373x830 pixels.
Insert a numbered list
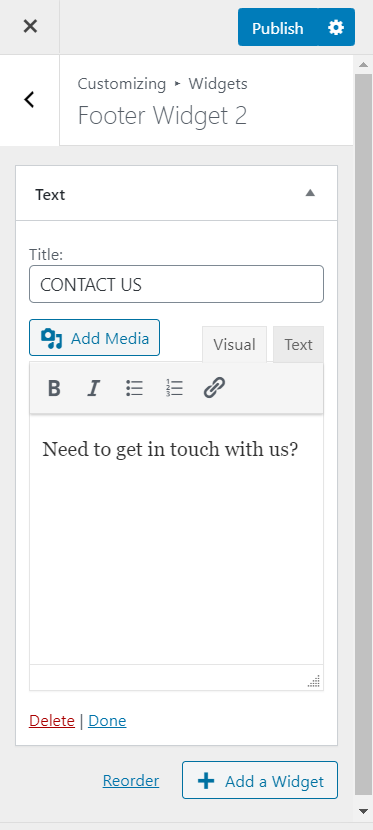174,388
